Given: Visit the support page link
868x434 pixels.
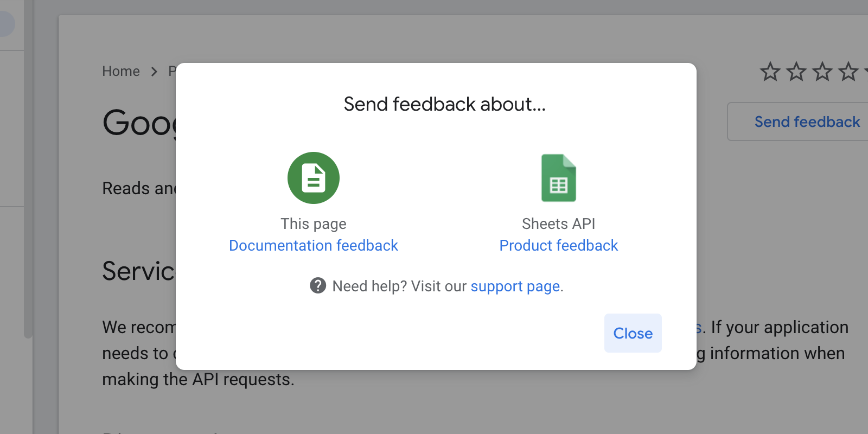Looking at the screenshot, I should pos(515,286).
